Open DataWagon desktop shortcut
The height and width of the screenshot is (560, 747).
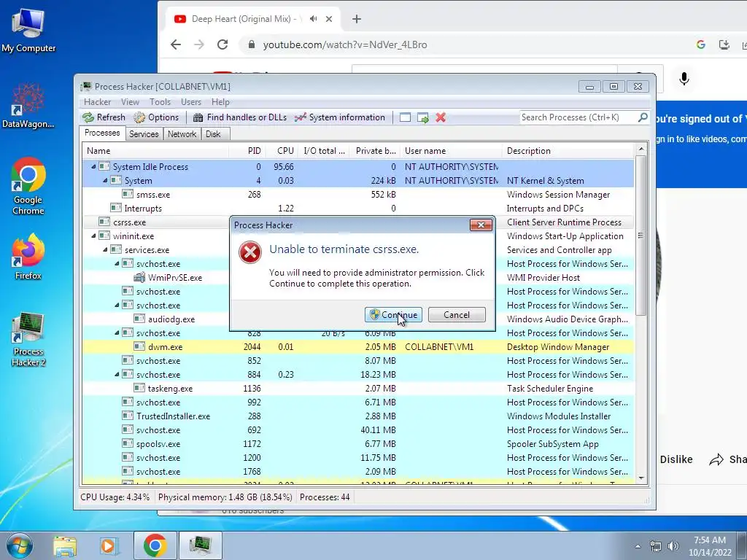point(28,105)
